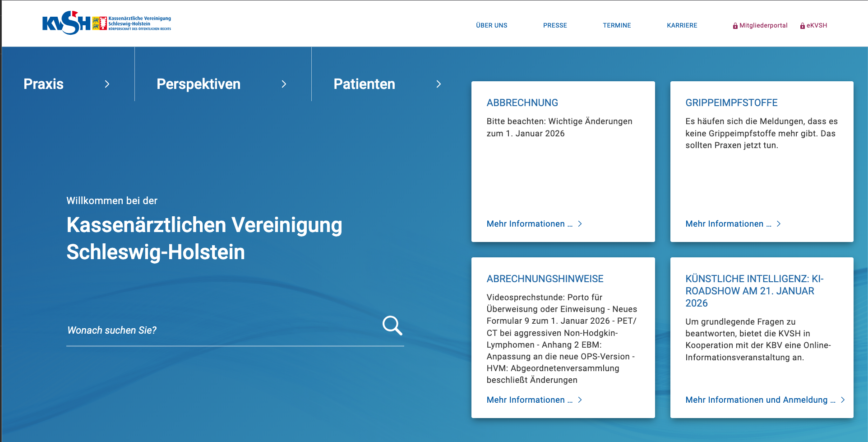Click arrow icon after Abrechnung's Mehr Informationen
This screenshot has width=868, height=442.
point(580,224)
